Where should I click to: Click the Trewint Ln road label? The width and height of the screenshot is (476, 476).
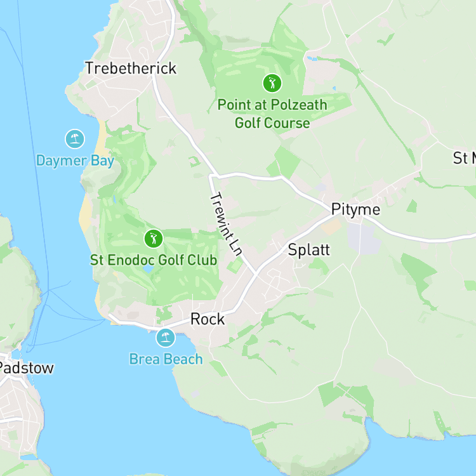227,224
